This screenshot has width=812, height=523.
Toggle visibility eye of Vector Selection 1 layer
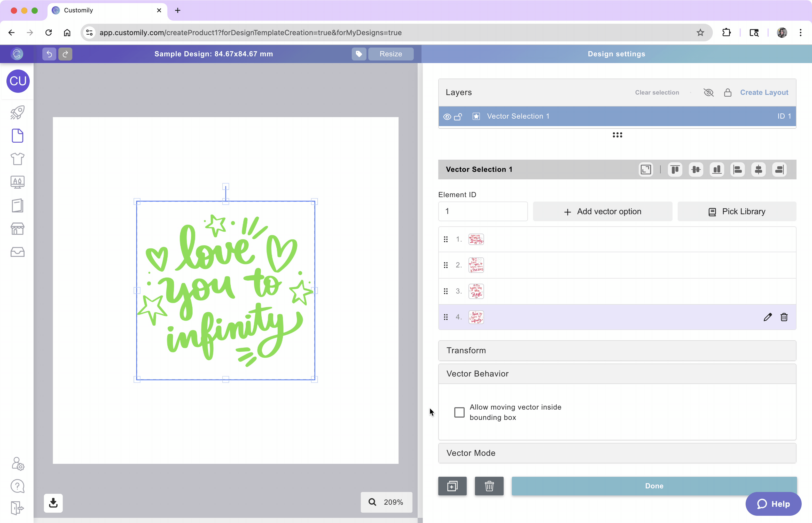(447, 117)
